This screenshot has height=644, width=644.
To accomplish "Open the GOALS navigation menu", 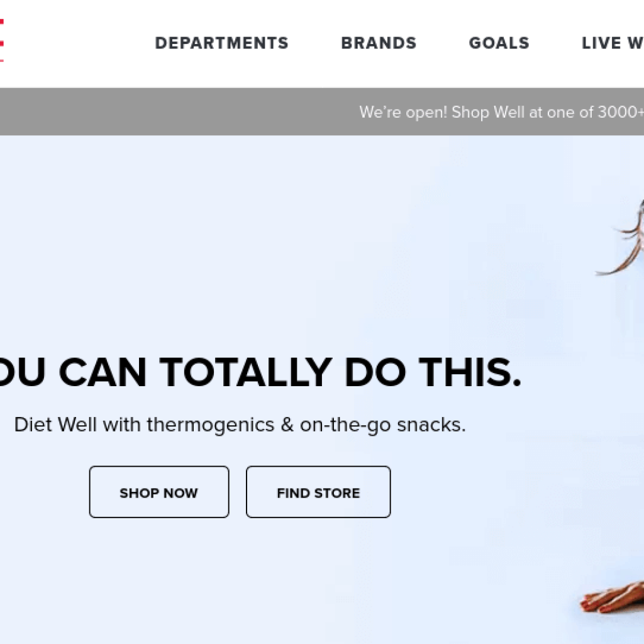I will point(499,43).
